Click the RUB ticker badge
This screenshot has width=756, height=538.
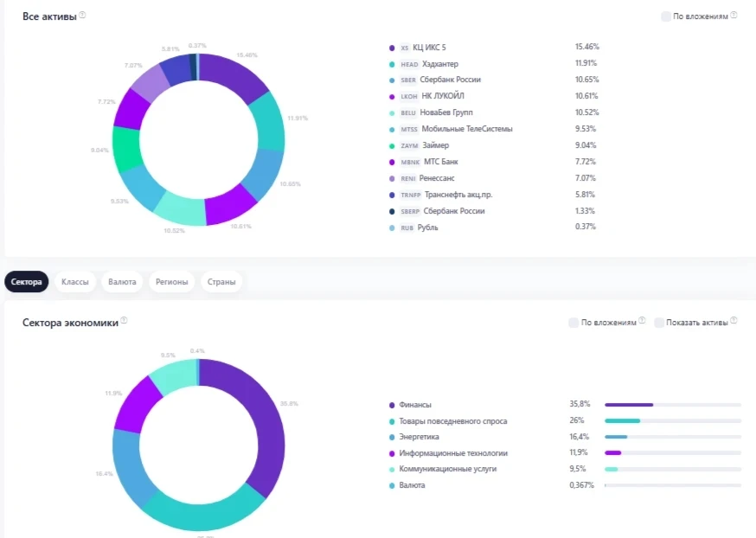tap(407, 227)
